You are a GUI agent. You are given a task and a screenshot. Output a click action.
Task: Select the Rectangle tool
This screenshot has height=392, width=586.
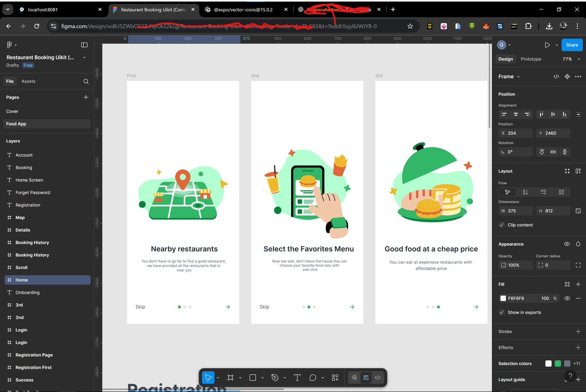(252, 377)
